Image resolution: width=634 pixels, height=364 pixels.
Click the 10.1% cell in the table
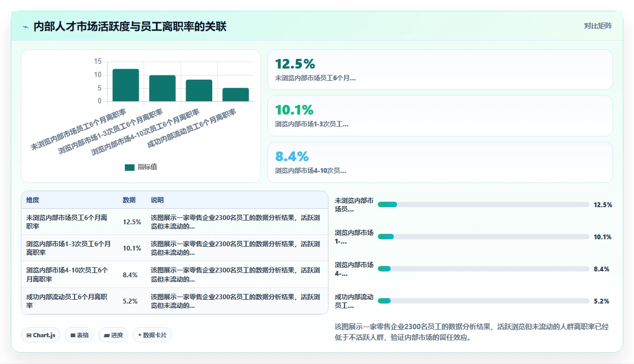pos(132,248)
